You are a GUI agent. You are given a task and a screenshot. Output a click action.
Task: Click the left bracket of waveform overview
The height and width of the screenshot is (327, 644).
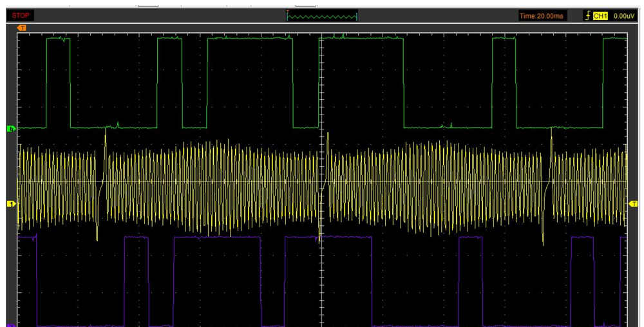click(x=287, y=15)
